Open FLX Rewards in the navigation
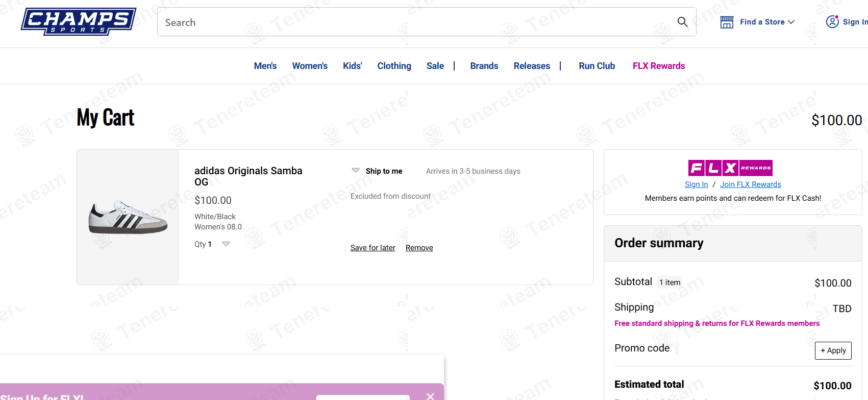 coord(659,66)
